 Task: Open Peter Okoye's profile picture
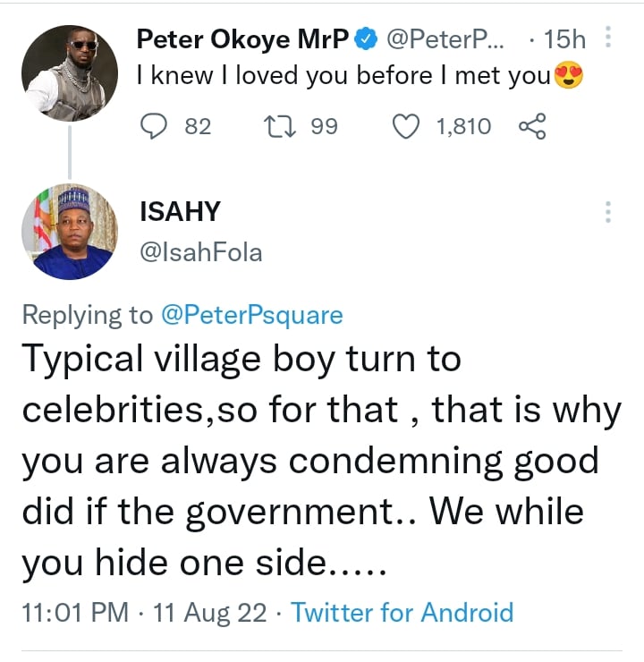(70, 72)
